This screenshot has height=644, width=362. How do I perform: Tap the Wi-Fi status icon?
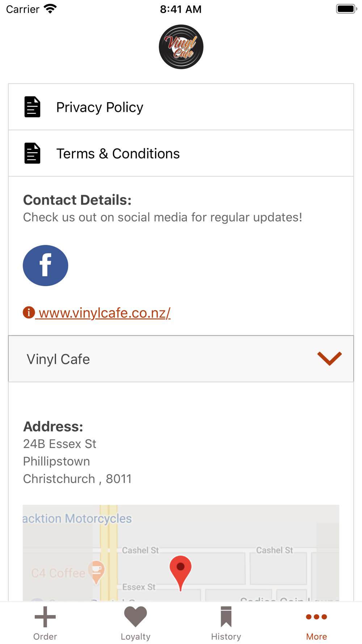tap(50, 9)
